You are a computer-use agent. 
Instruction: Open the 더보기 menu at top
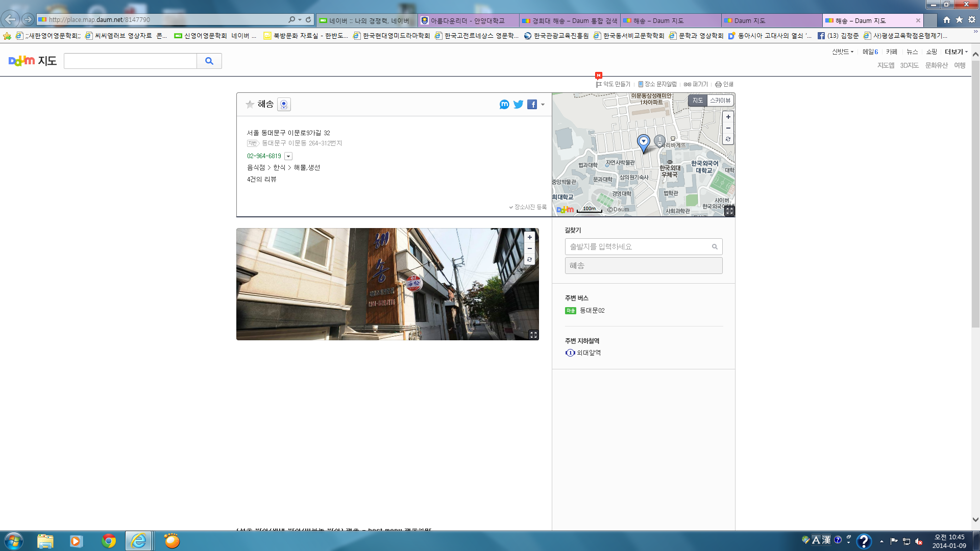tap(955, 52)
